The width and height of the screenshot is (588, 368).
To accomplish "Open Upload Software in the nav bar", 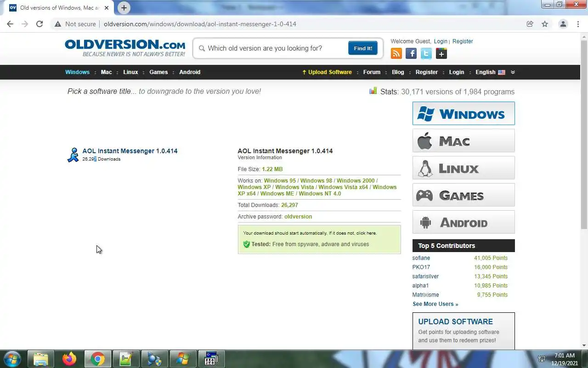I will pyautogui.click(x=327, y=72).
